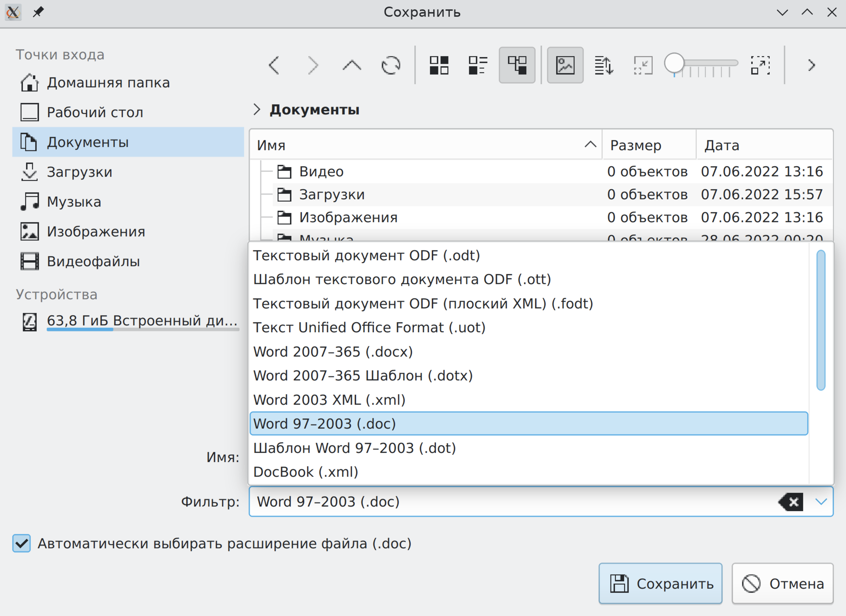
Task: Go back with the left arrow
Action: [x=274, y=66]
